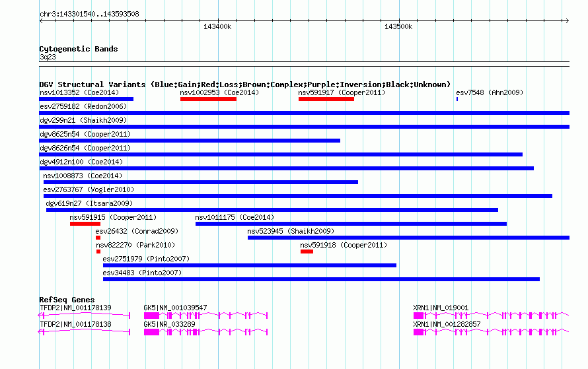Click the XRN1|NM_001282857 gene label
588x369 pixels.
pyautogui.click(x=447, y=324)
